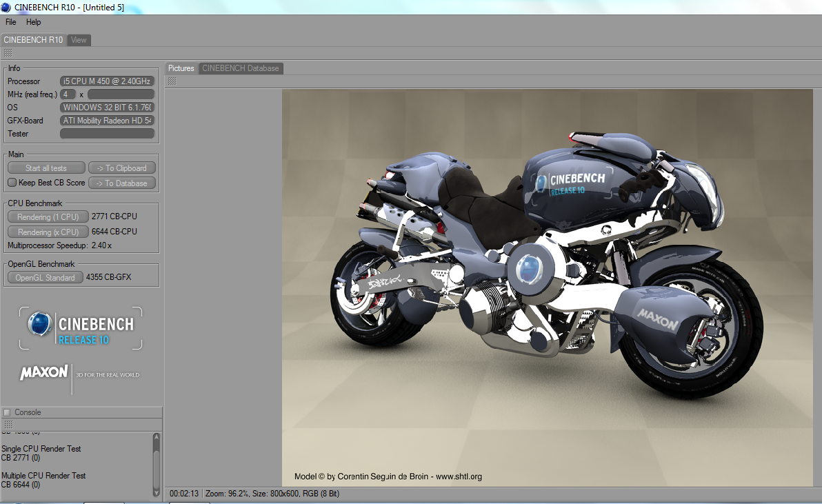This screenshot has width=822, height=504.
Task: Toggle the Console checkbox
Action: (x=7, y=412)
